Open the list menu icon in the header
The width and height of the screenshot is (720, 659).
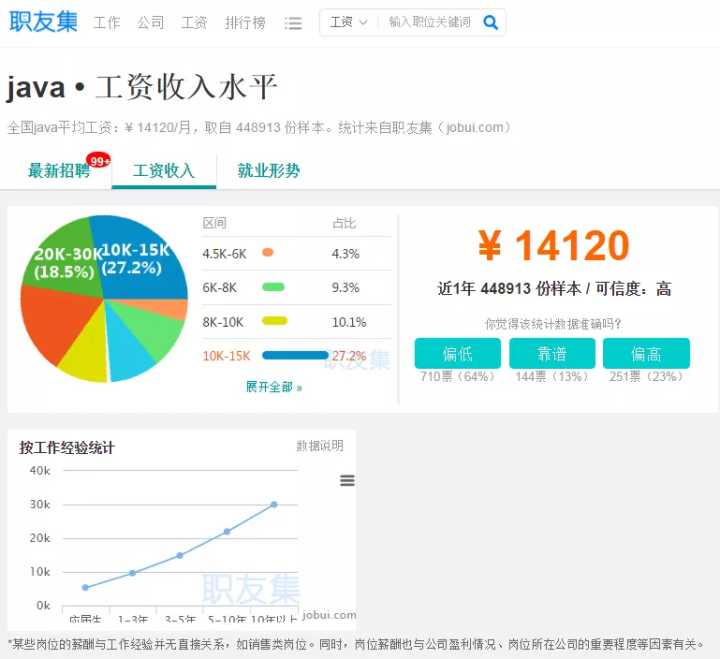293,23
